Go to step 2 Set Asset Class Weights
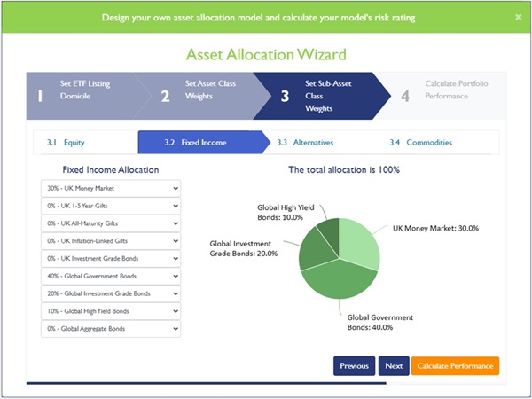Screen dimensions: 532x399 pyautogui.click(x=199, y=95)
